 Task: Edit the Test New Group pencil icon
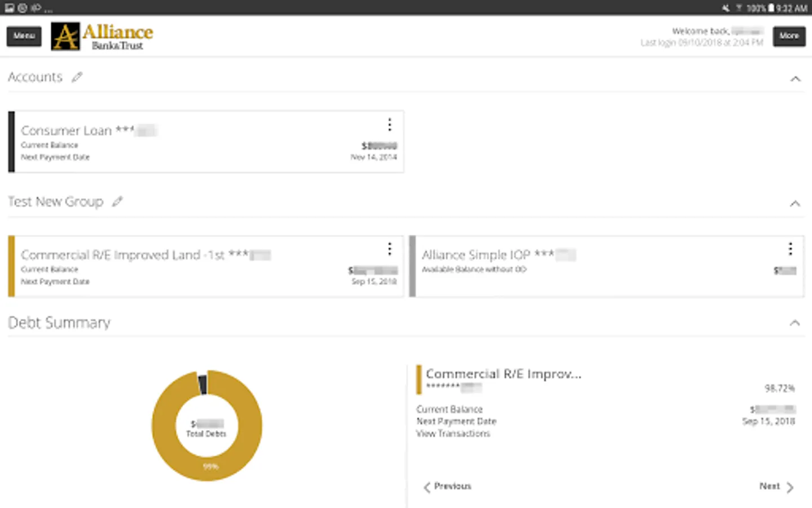[x=117, y=202]
